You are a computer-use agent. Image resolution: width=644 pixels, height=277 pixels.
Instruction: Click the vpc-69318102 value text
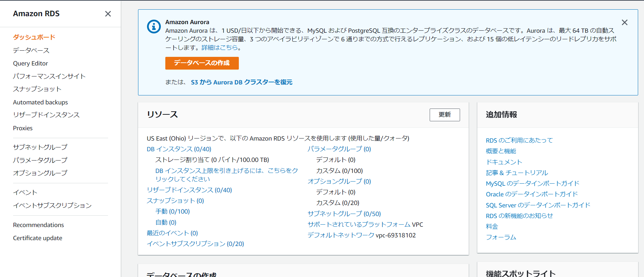point(396,235)
